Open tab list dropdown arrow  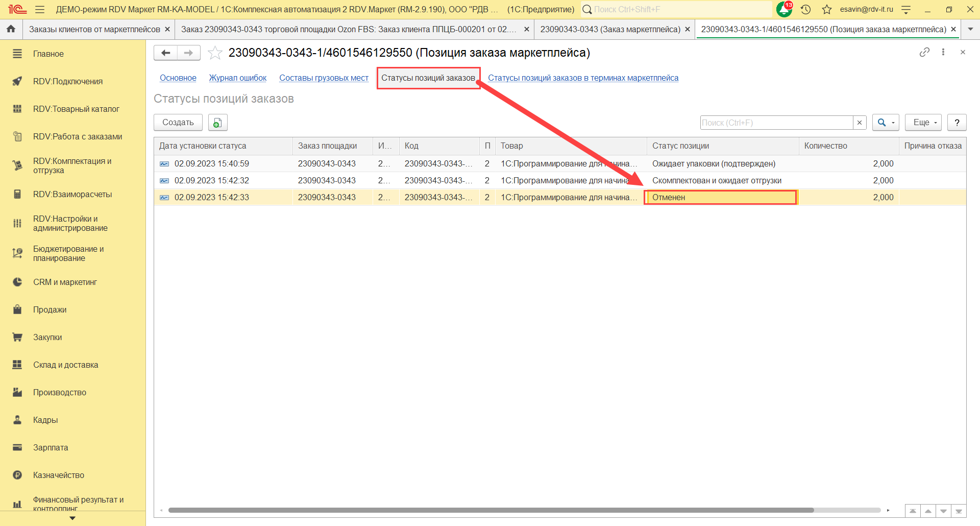(x=970, y=29)
